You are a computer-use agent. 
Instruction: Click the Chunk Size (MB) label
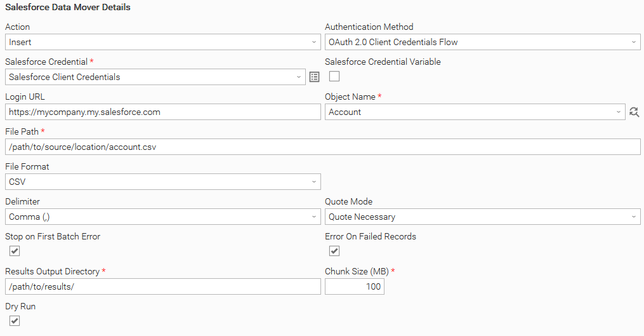(357, 271)
